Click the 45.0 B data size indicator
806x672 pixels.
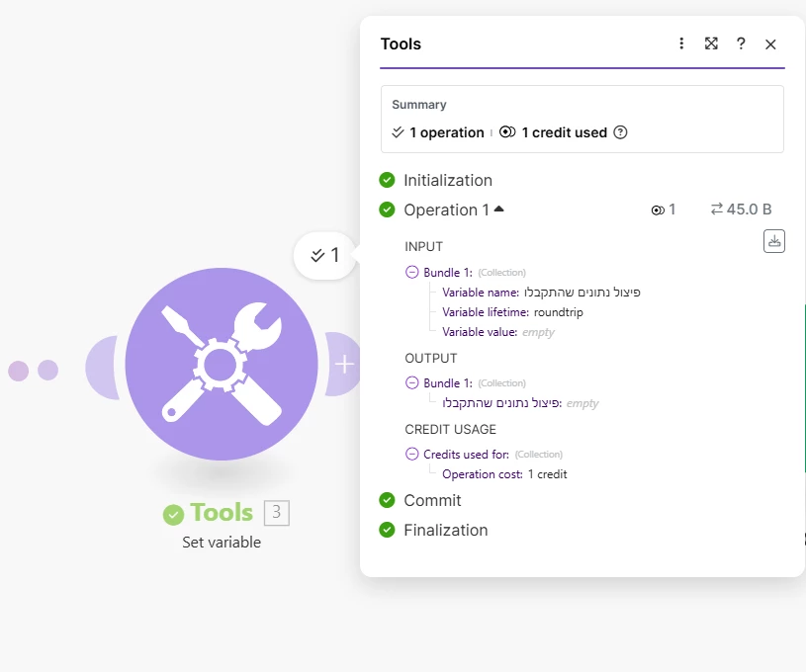(741, 210)
